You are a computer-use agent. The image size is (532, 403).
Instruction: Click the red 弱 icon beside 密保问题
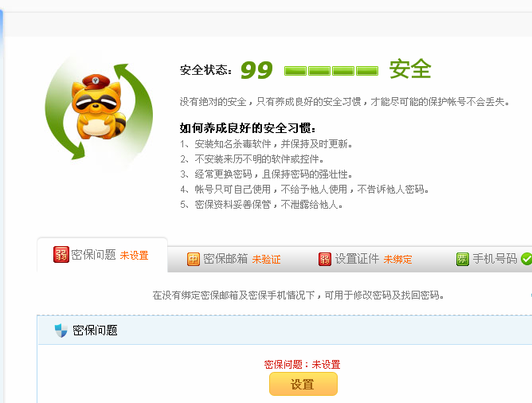click(x=61, y=254)
